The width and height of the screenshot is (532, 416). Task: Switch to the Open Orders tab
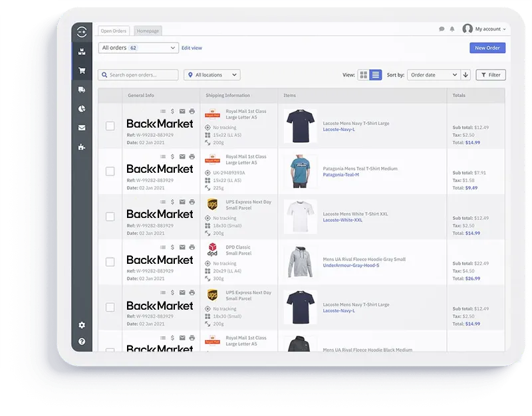tap(114, 31)
